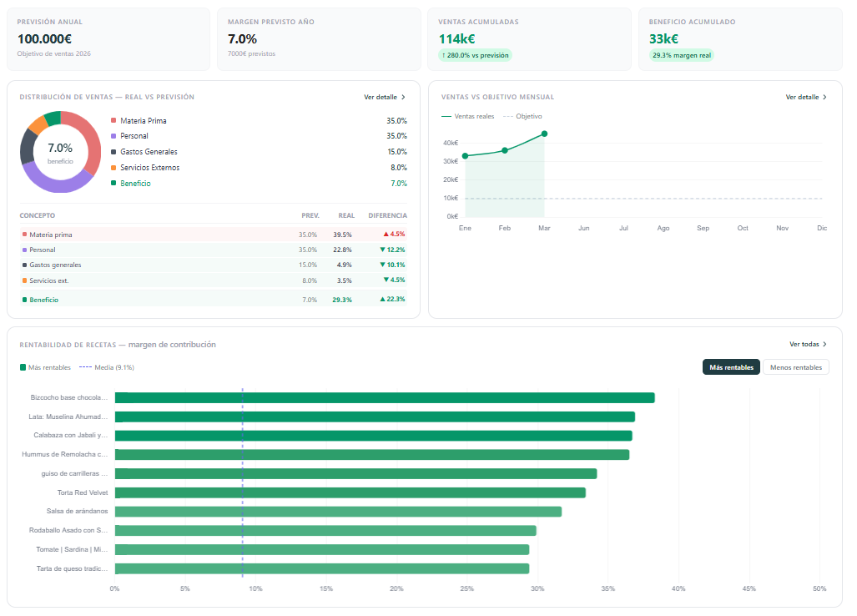
Task: Click the Margen Previsto Año 7.0% card
Action: click(x=319, y=38)
